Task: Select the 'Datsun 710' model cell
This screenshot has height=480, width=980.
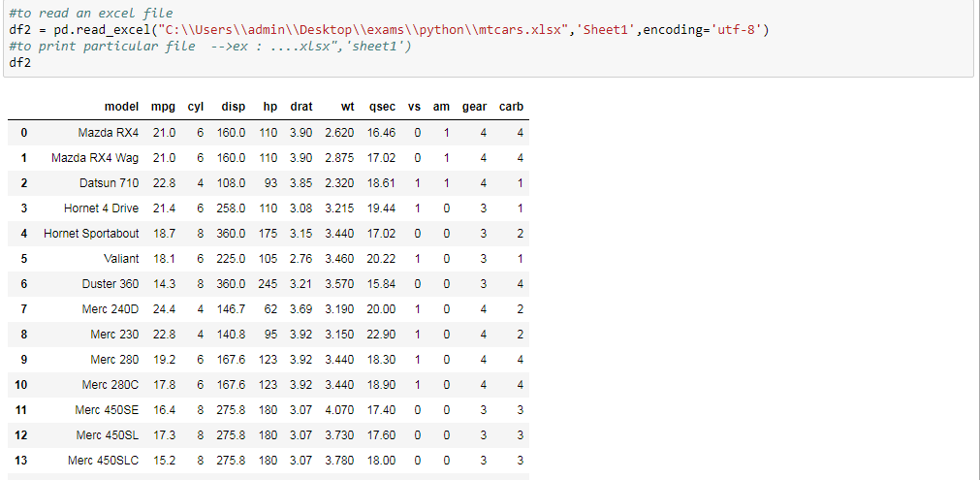Action: point(110,183)
